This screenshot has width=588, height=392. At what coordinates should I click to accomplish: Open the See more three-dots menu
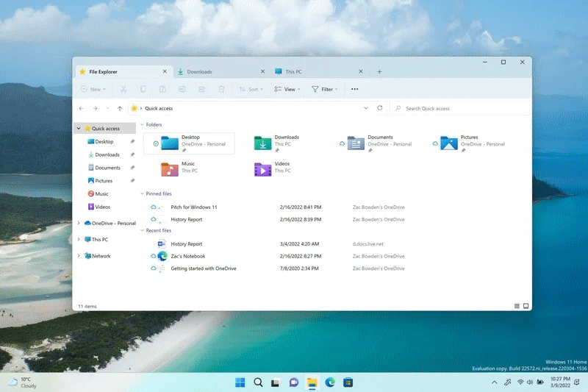[354, 89]
